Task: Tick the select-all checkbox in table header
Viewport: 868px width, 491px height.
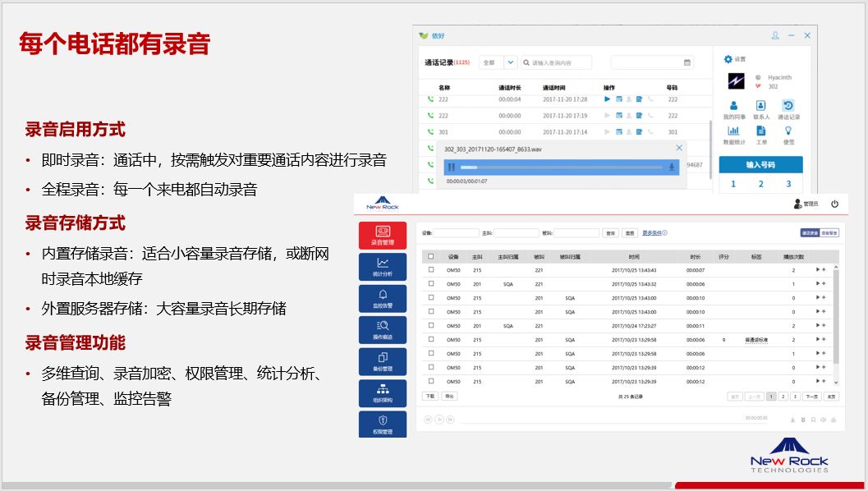Action: click(x=431, y=256)
